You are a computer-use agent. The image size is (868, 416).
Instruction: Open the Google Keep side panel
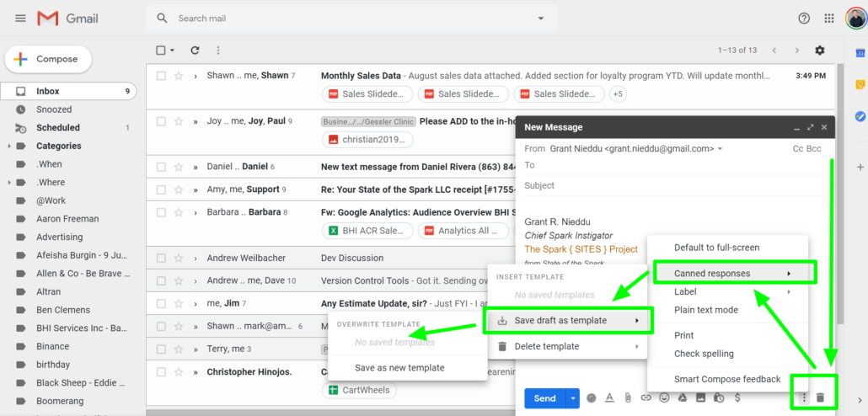coord(860,85)
